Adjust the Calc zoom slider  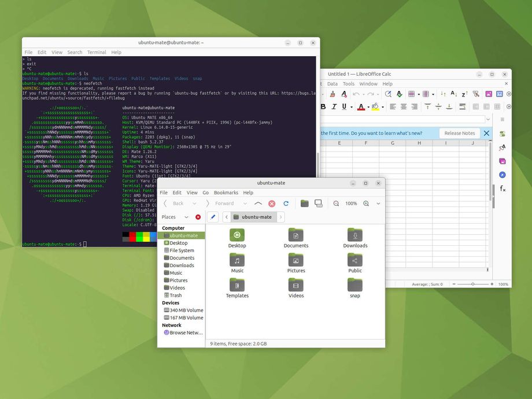(x=473, y=284)
